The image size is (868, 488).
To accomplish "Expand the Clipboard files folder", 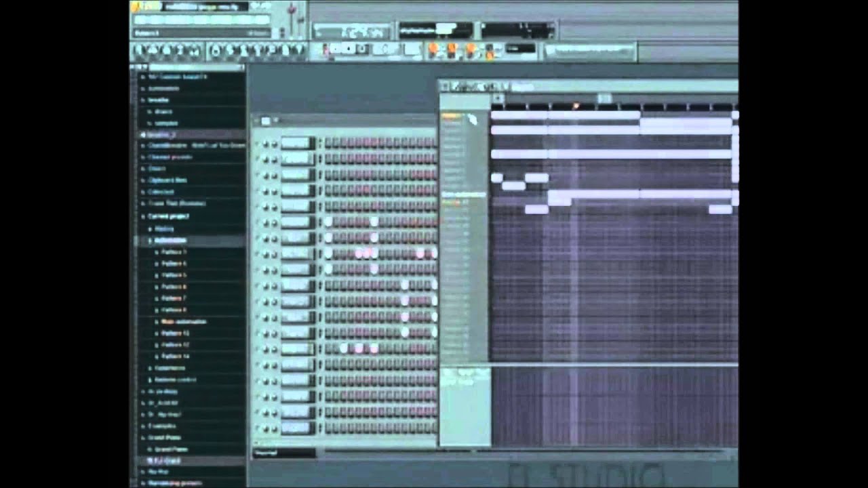I will tap(167, 180).
